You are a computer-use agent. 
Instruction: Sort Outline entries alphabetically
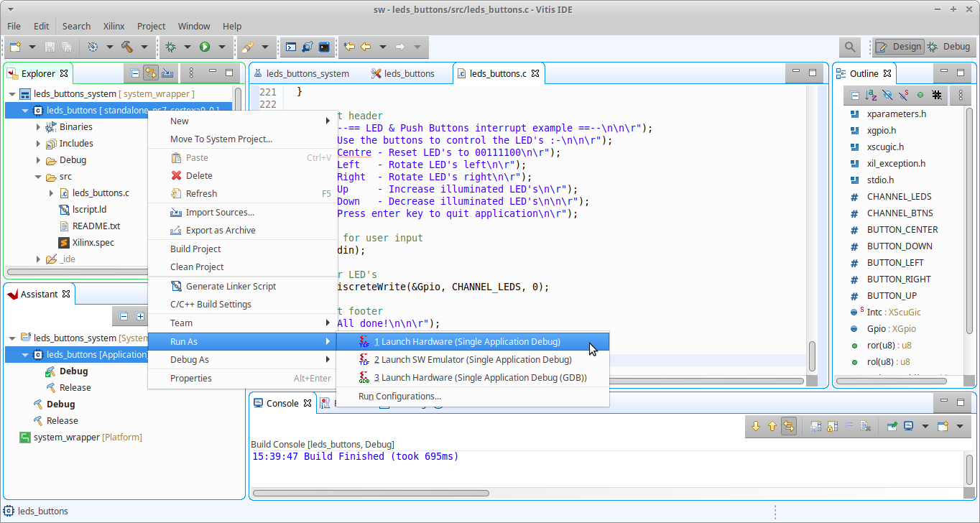(x=871, y=95)
